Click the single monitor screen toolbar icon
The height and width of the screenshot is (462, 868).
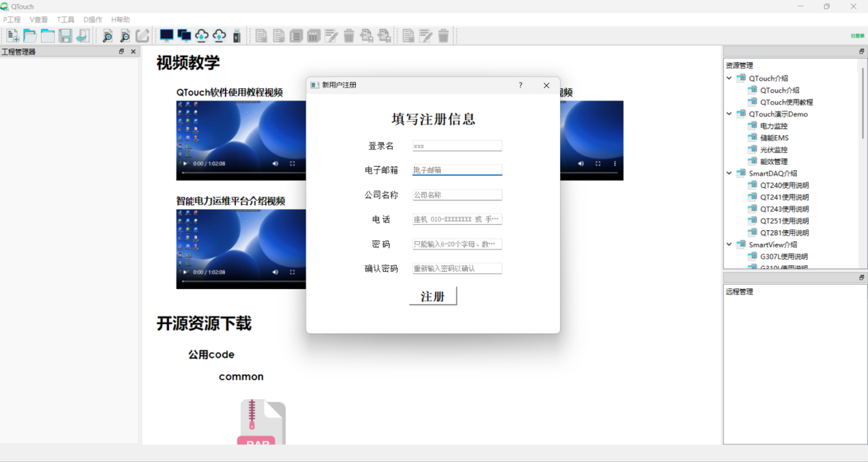click(x=166, y=36)
